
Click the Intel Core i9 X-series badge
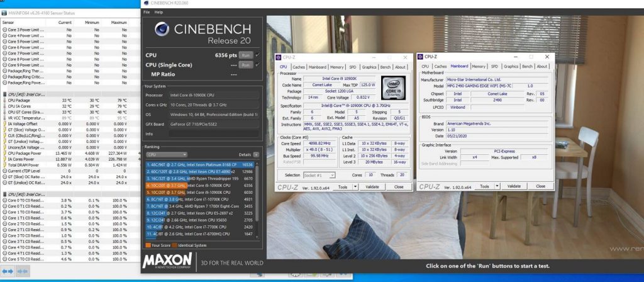[393, 87]
